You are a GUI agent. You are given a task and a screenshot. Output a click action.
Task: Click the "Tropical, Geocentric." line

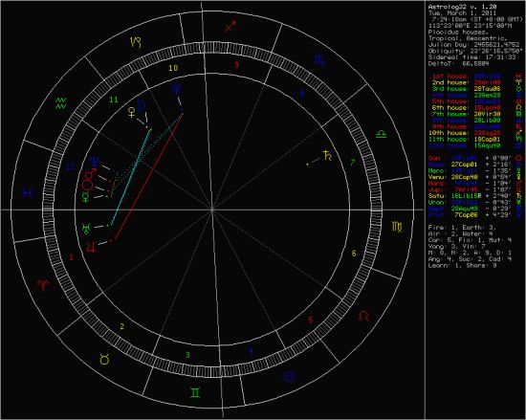point(468,38)
